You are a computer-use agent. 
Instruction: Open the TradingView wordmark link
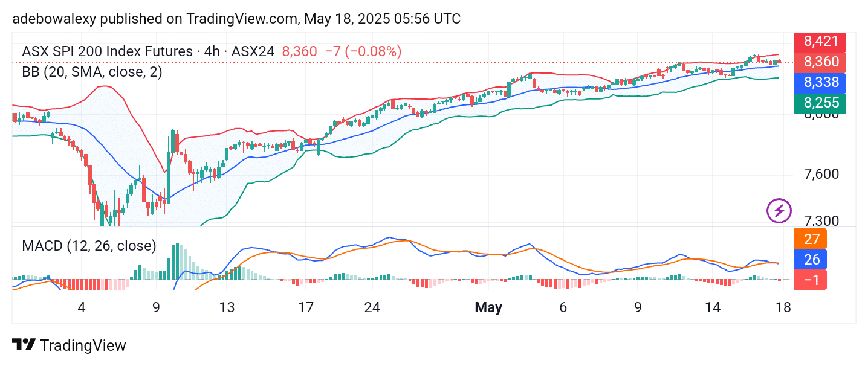(83, 345)
